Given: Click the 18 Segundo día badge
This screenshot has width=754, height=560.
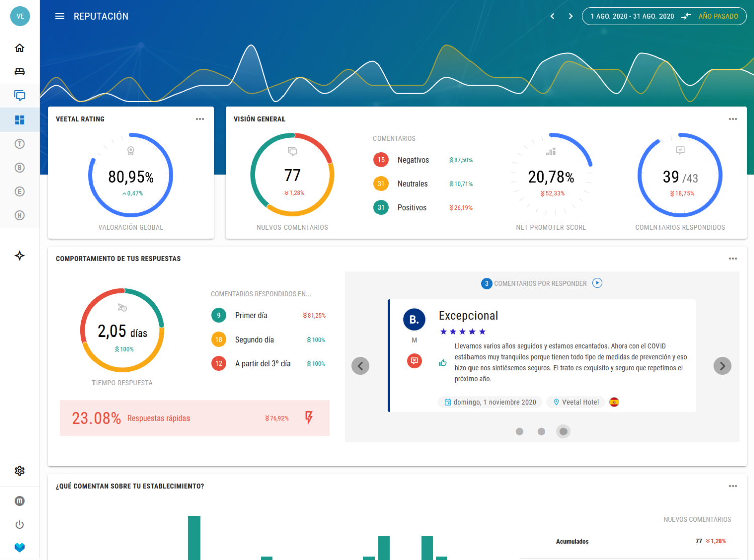Looking at the screenshot, I should pyautogui.click(x=219, y=340).
